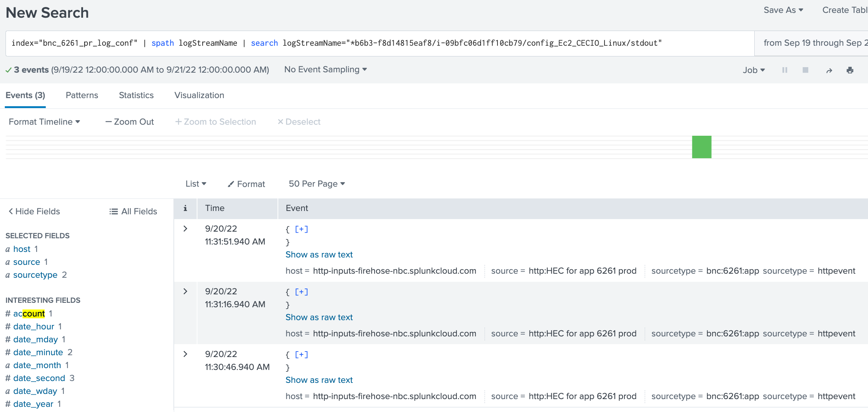Expand the 11:31:16.940 AM event row
Screen dimensions: 868x412
point(185,291)
